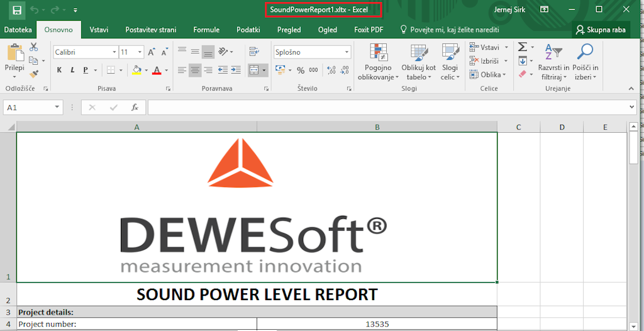Open text orientation options

(x=226, y=52)
